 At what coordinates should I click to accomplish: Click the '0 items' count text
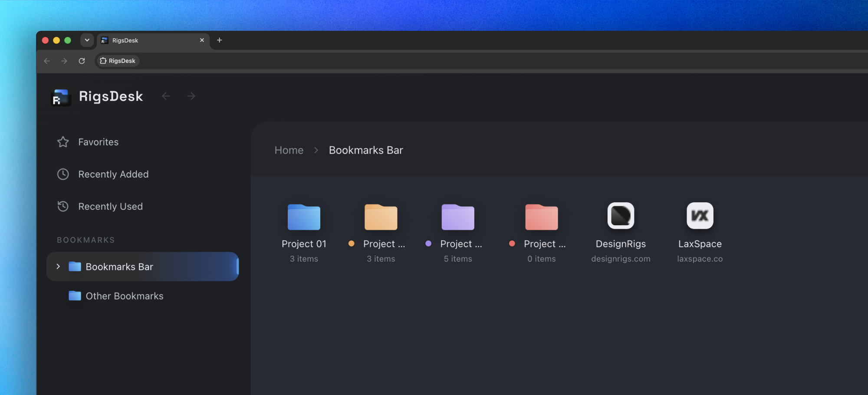point(542,259)
